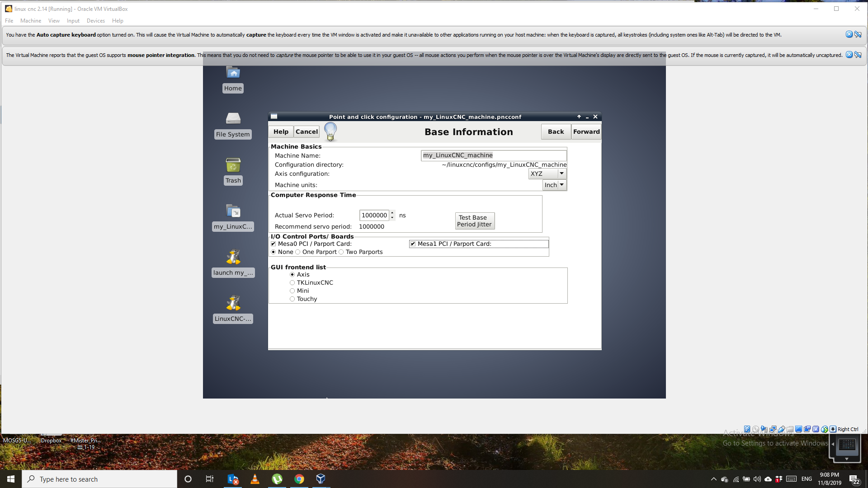Image resolution: width=868 pixels, height=488 pixels.
Task: Open Windows Task View
Action: click(x=210, y=479)
